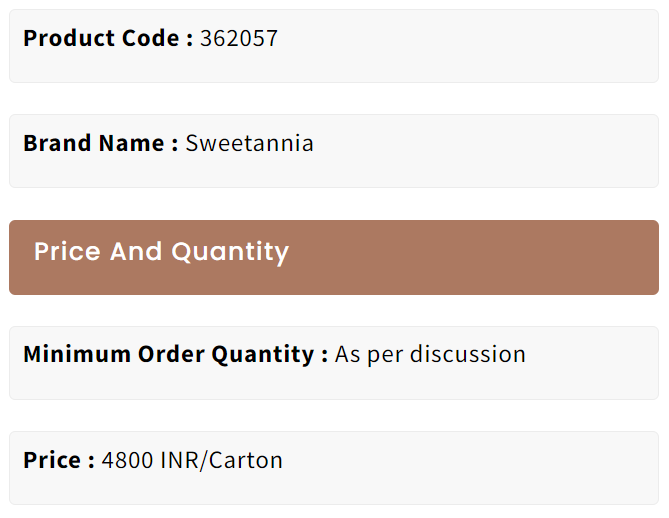Click the bold Price label in bottom row

(x=59, y=460)
